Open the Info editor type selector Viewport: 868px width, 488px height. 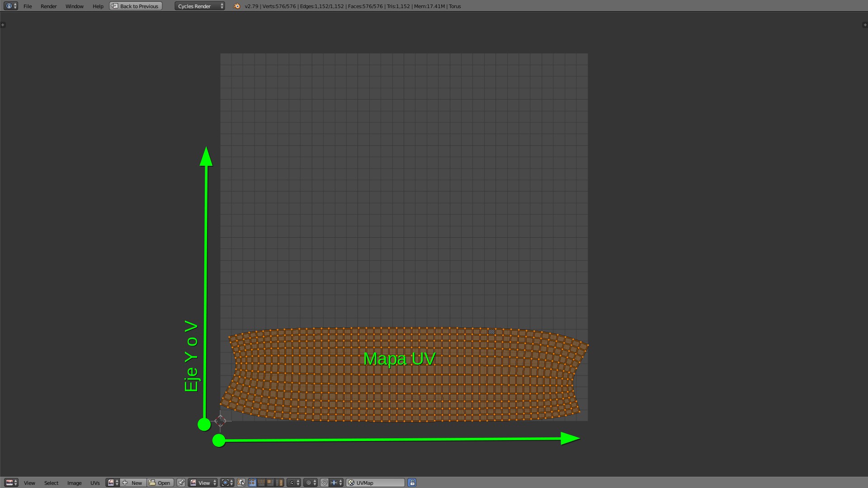(x=11, y=6)
